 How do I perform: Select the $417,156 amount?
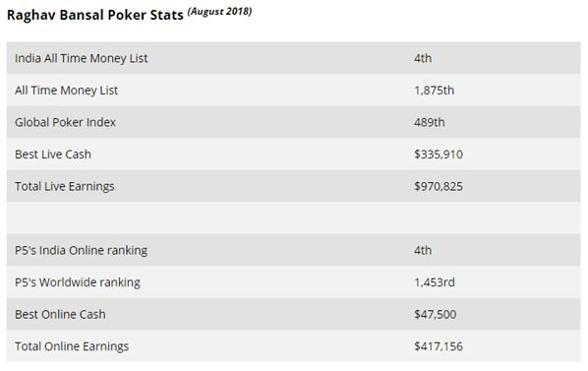(439, 346)
